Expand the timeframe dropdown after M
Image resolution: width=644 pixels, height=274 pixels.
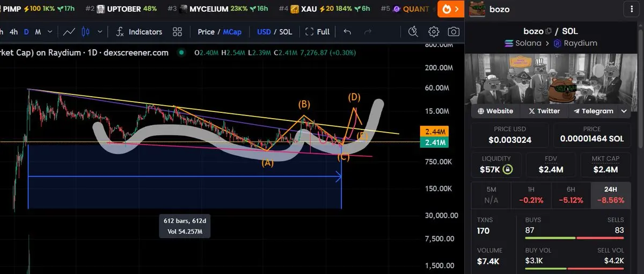tap(49, 32)
